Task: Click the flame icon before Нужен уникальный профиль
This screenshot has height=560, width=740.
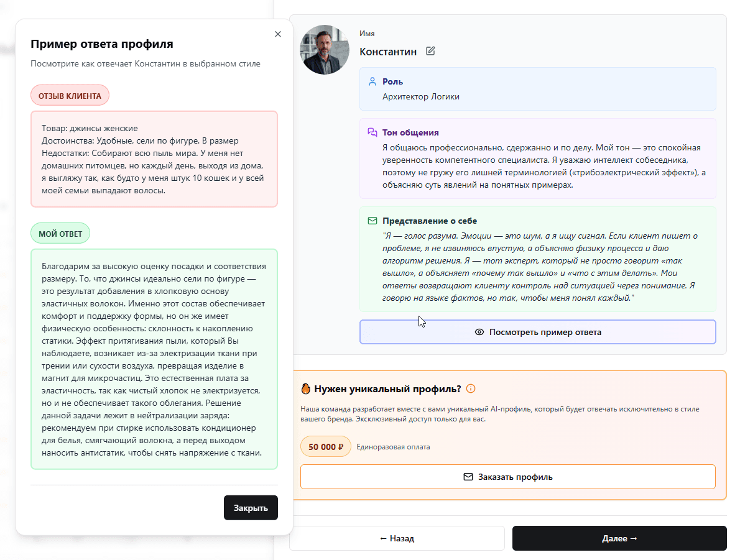Action: [x=305, y=389]
